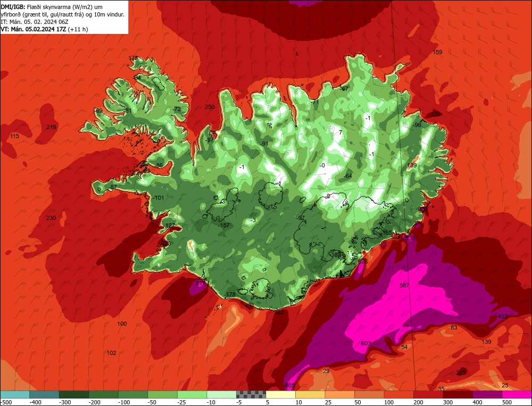Click the -57 value on the northeast coast
532x406 pixels.
tap(344, 89)
